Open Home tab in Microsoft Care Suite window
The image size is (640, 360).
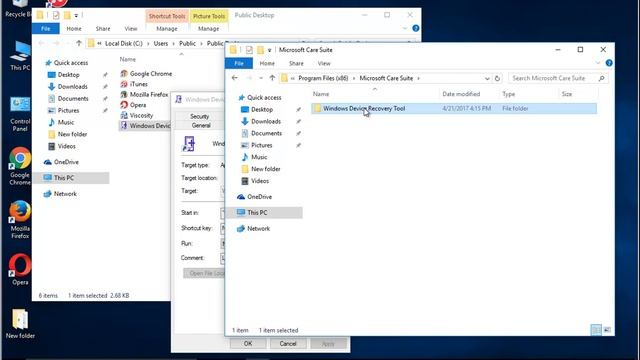267,63
